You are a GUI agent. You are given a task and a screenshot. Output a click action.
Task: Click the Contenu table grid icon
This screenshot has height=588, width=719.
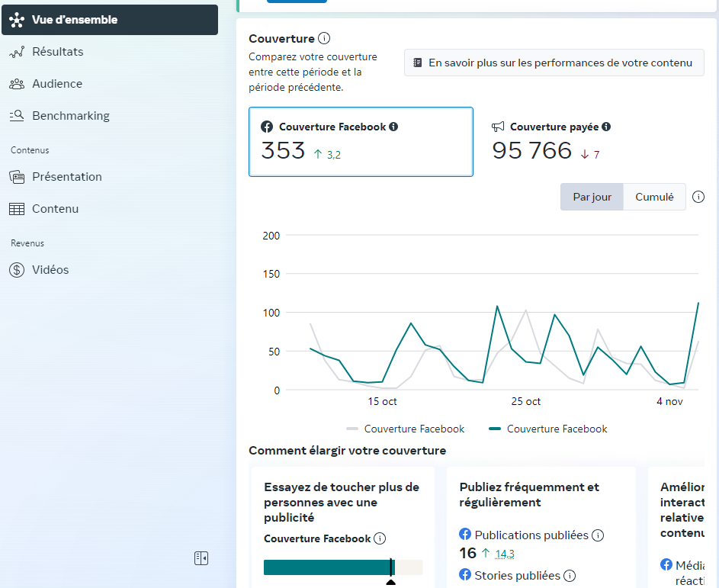(17, 209)
